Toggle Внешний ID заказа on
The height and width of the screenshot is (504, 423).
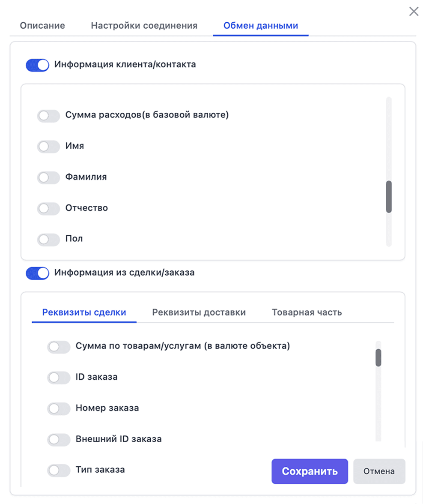[x=59, y=439]
